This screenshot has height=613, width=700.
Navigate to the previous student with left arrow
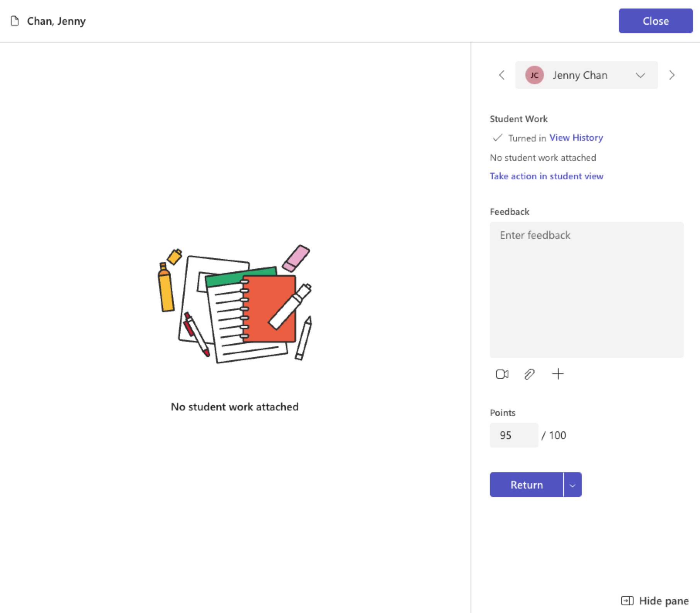(x=501, y=75)
